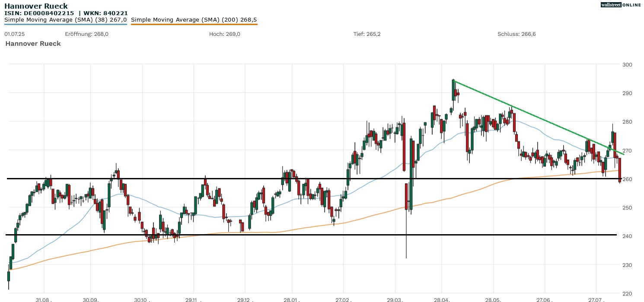This screenshot has width=644, height=302.
Task: Click the 29.11. date axis label
Action: [x=194, y=299]
